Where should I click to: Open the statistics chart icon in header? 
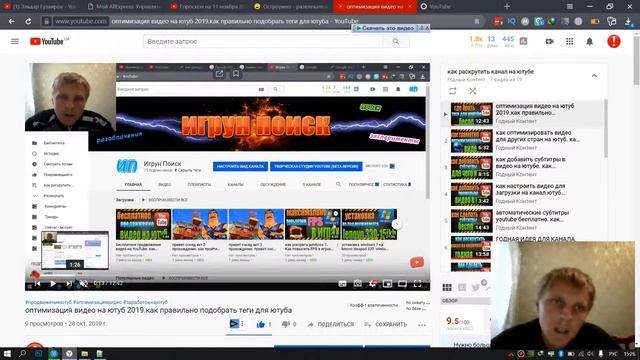click(523, 41)
